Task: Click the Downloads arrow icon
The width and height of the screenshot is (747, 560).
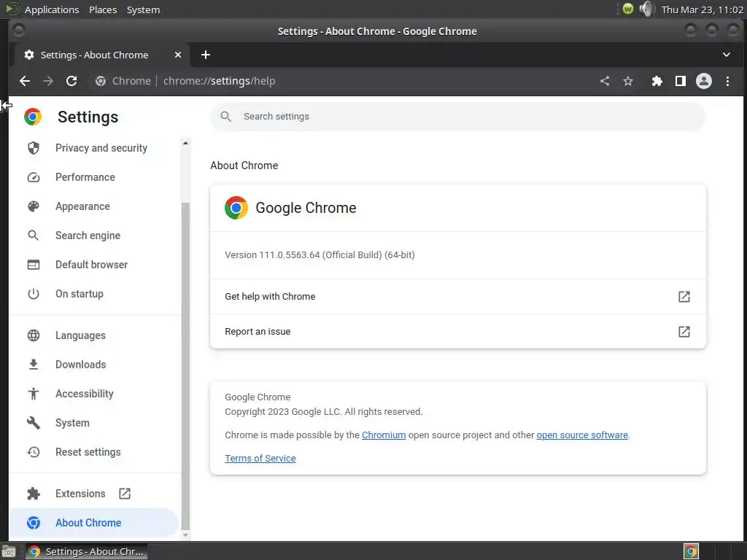Action: coord(34,365)
